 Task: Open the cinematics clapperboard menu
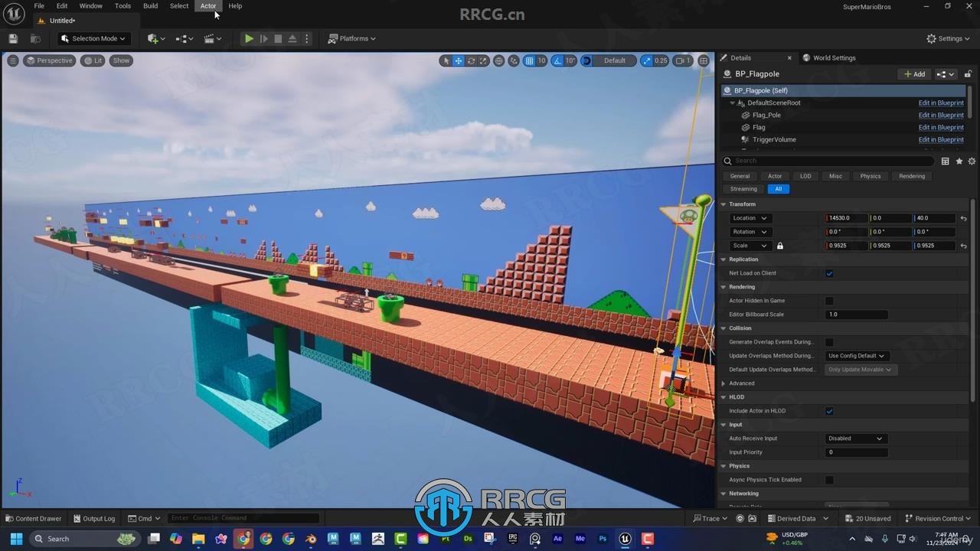[x=212, y=38]
